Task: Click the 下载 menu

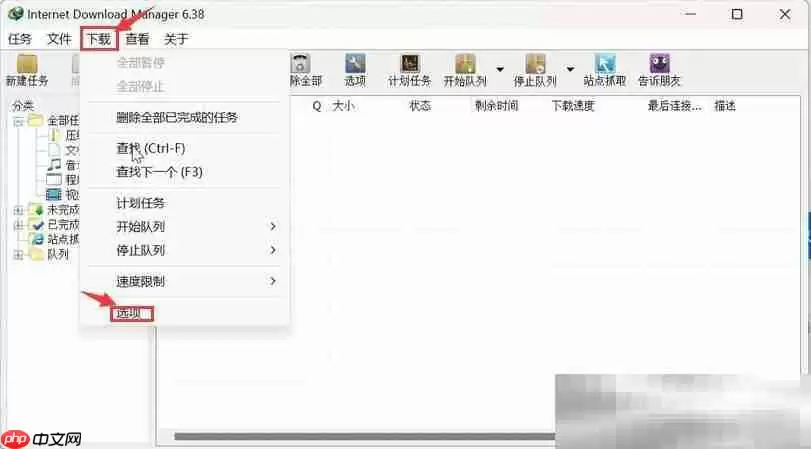Action: (99, 39)
